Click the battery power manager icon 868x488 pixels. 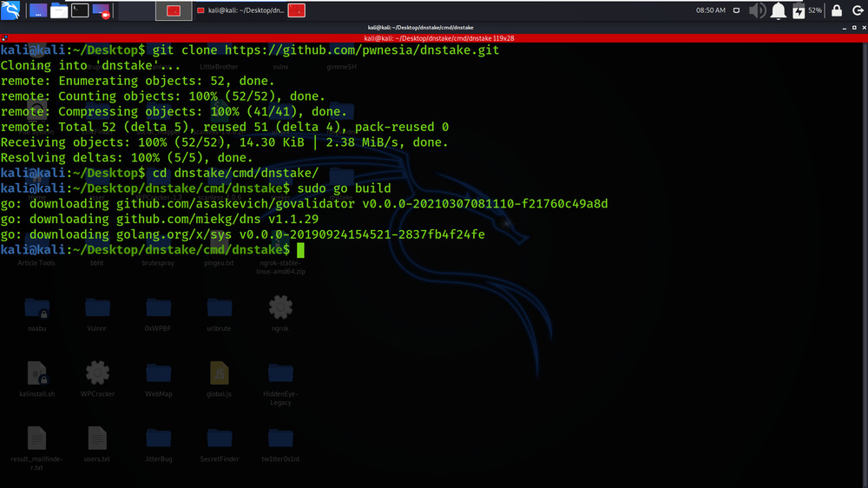(x=799, y=10)
